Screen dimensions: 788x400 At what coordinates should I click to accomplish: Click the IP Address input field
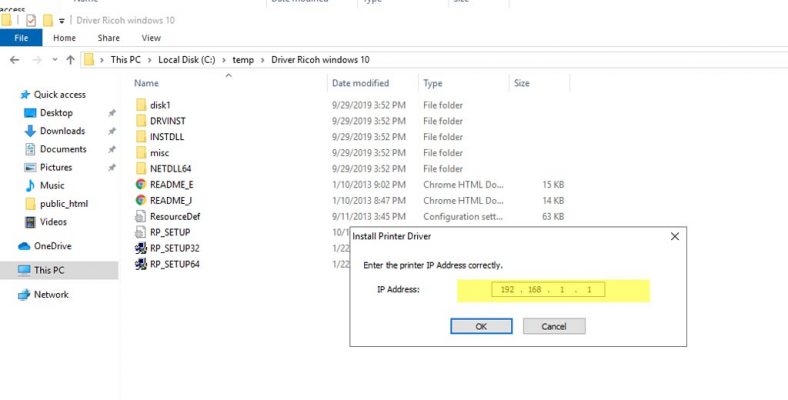click(x=546, y=290)
